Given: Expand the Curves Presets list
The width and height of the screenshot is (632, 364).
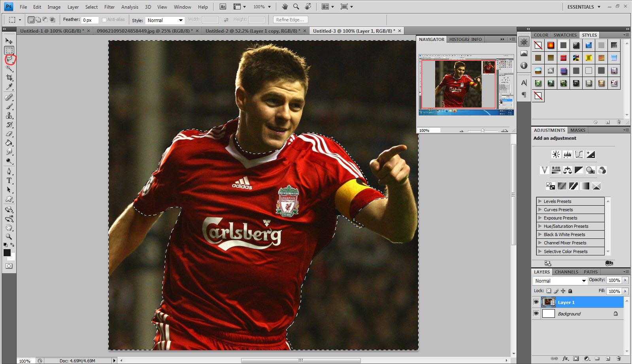Looking at the screenshot, I should pyautogui.click(x=540, y=210).
